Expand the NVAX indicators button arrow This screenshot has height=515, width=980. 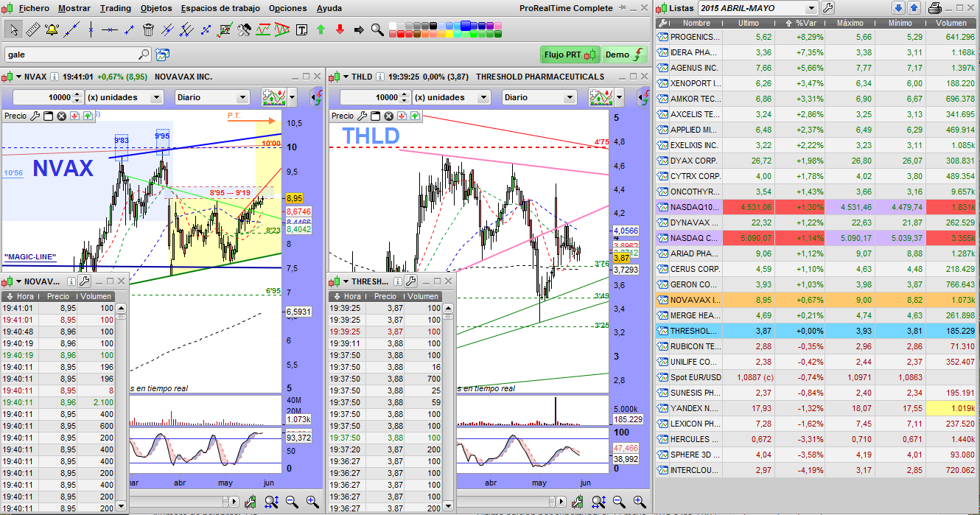coord(293,97)
